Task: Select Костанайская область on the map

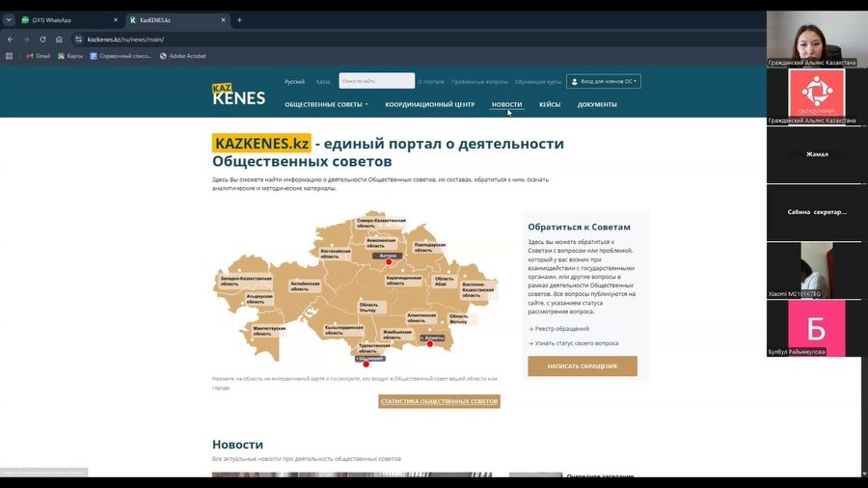Action: [335, 254]
